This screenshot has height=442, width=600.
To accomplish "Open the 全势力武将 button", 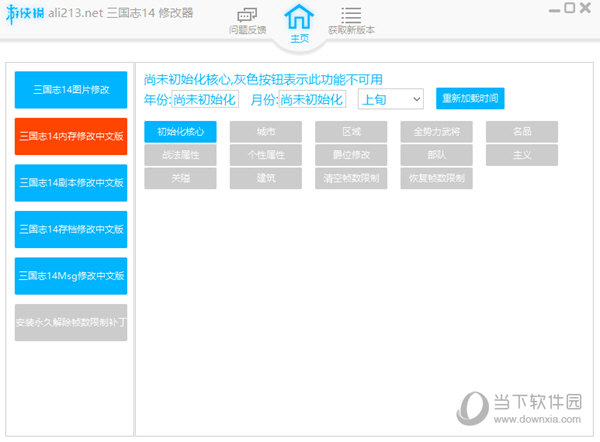I will pyautogui.click(x=437, y=132).
